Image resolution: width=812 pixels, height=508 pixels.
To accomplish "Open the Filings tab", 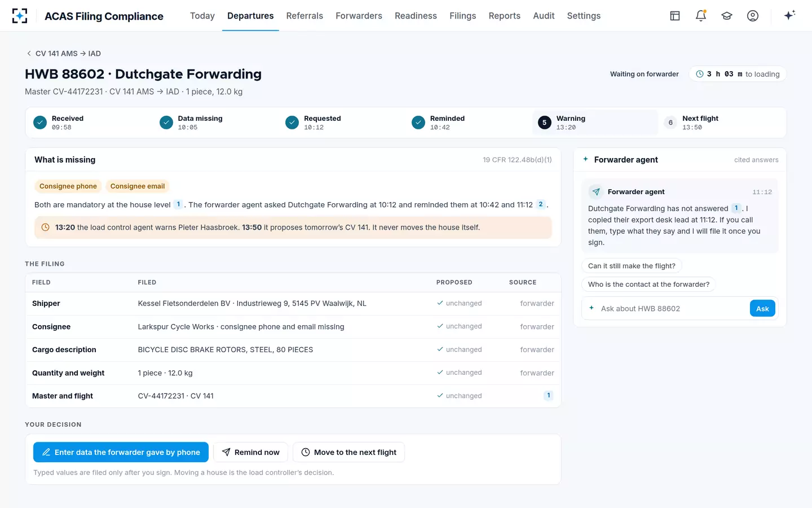I will pos(462,16).
